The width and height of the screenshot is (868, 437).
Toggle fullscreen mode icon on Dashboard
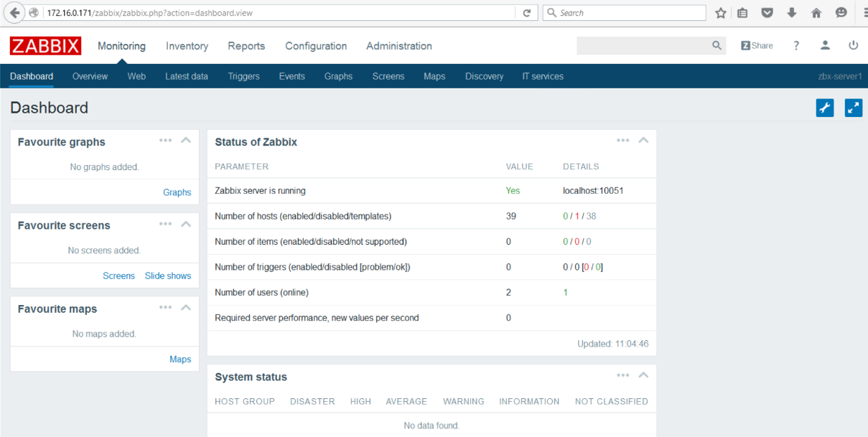854,108
